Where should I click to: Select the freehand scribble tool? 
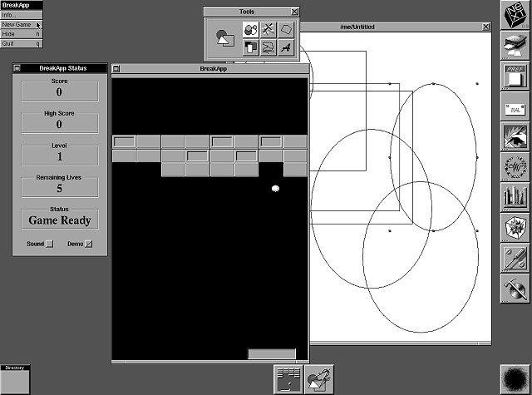[268, 47]
